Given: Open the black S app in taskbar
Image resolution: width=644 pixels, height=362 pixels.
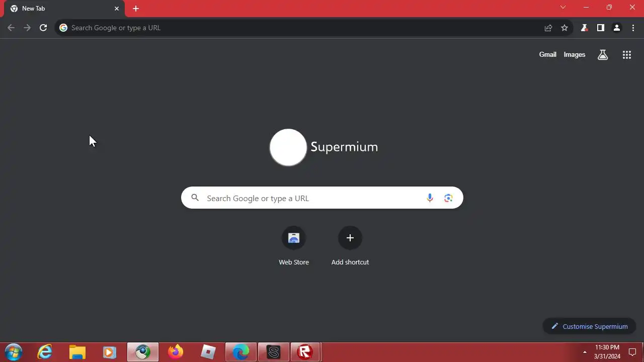Looking at the screenshot, I should (x=274, y=352).
